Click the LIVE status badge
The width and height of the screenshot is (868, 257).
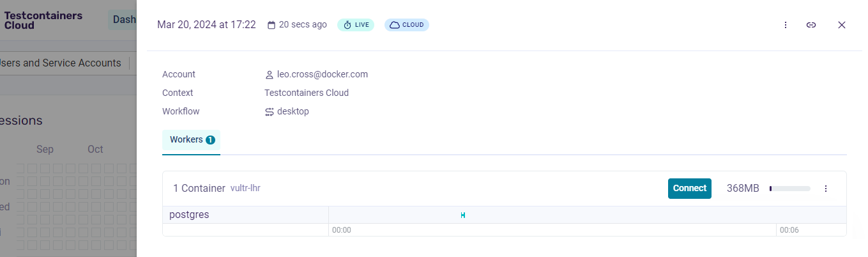click(356, 25)
